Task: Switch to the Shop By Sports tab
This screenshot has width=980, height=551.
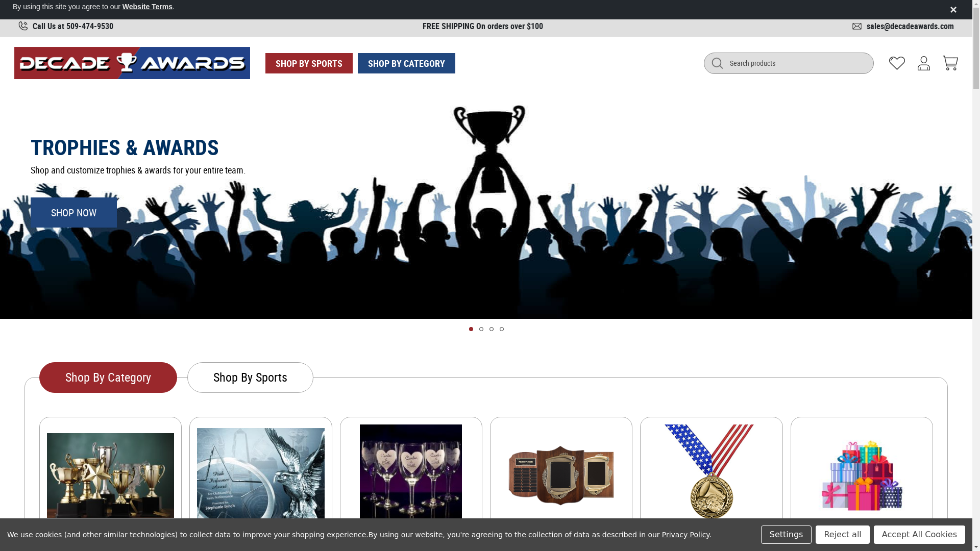Action: click(250, 378)
